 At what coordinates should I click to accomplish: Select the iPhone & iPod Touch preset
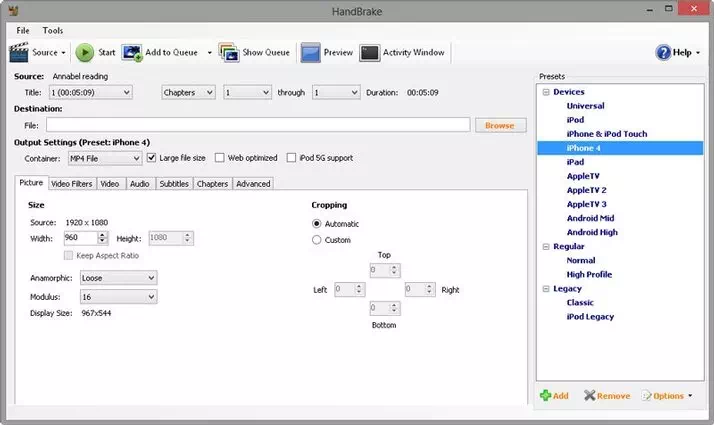(x=607, y=134)
